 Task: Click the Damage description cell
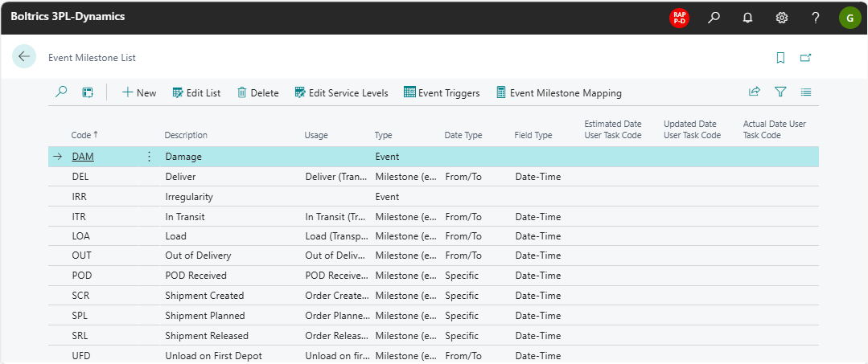point(183,157)
